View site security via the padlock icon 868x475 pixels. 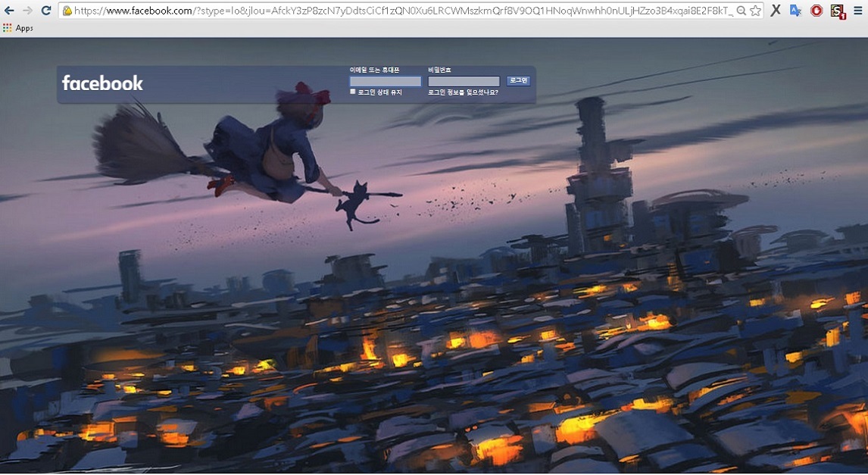(x=67, y=11)
